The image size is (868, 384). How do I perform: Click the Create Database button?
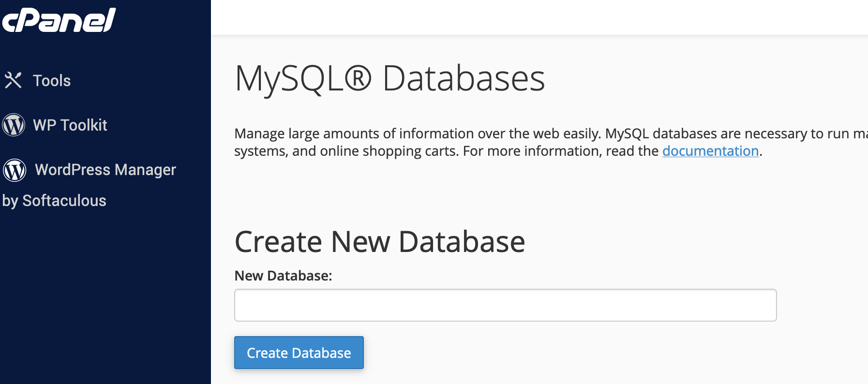[x=299, y=353]
